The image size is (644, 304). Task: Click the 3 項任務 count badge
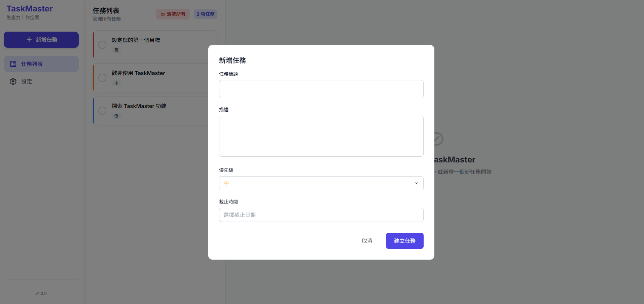click(x=205, y=14)
